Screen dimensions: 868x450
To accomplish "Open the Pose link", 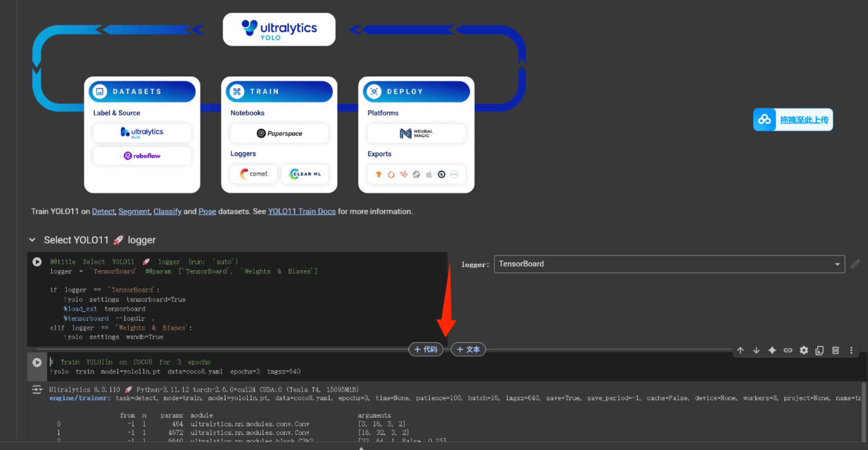I will pos(207,212).
